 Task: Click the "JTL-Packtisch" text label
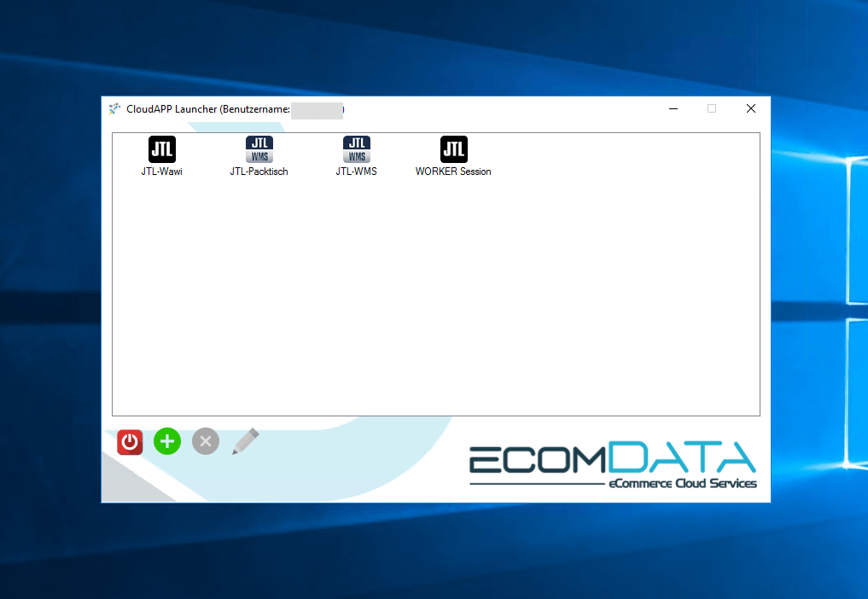coord(259,172)
